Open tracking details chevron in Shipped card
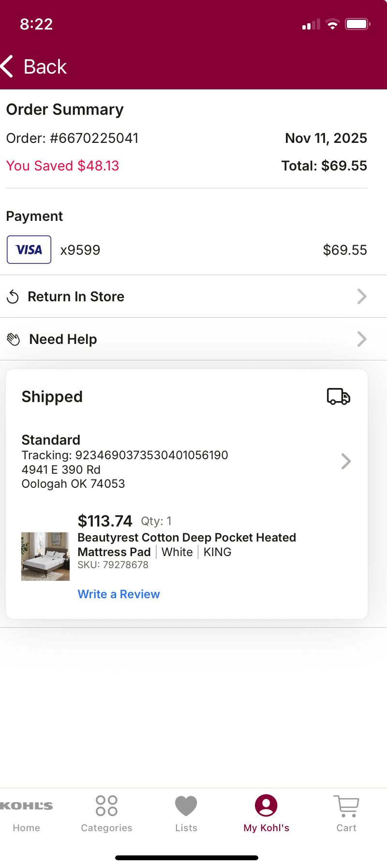 click(x=346, y=461)
